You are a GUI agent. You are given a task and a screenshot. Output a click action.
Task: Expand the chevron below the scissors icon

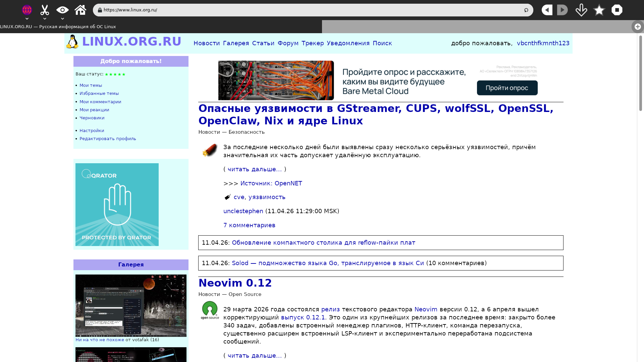(45, 19)
